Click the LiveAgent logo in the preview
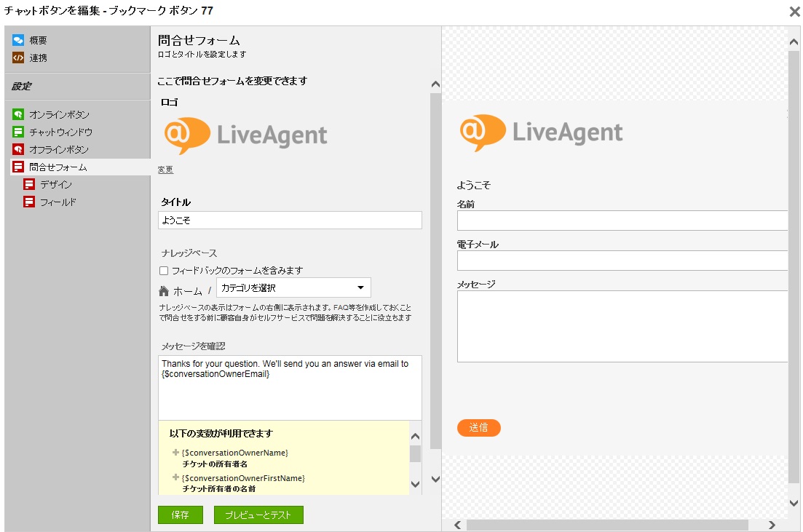This screenshot has width=803, height=532. 541,132
